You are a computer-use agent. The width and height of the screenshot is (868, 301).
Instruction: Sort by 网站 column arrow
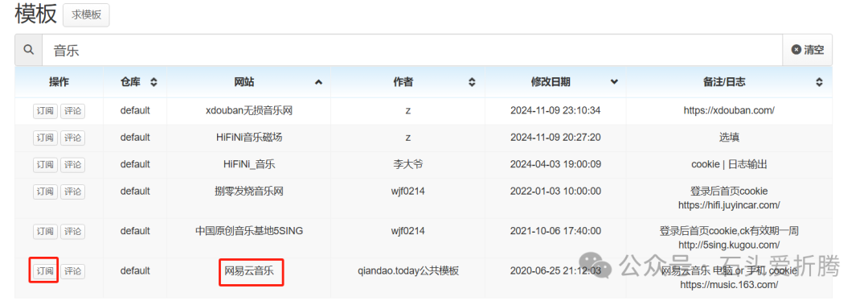(318, 82)
